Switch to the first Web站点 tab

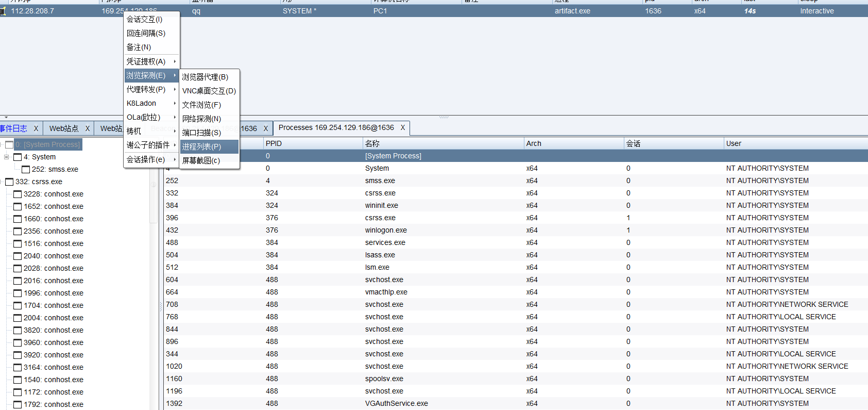(64, 128)
